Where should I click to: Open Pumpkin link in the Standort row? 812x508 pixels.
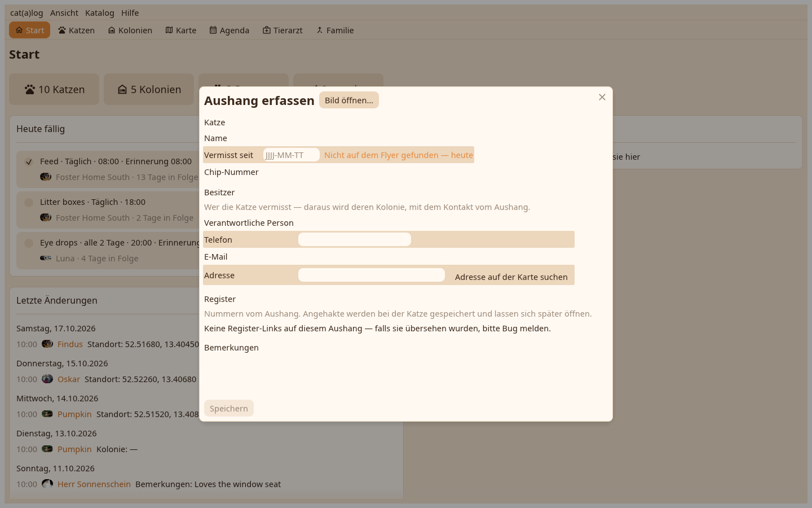coord(74,414)
